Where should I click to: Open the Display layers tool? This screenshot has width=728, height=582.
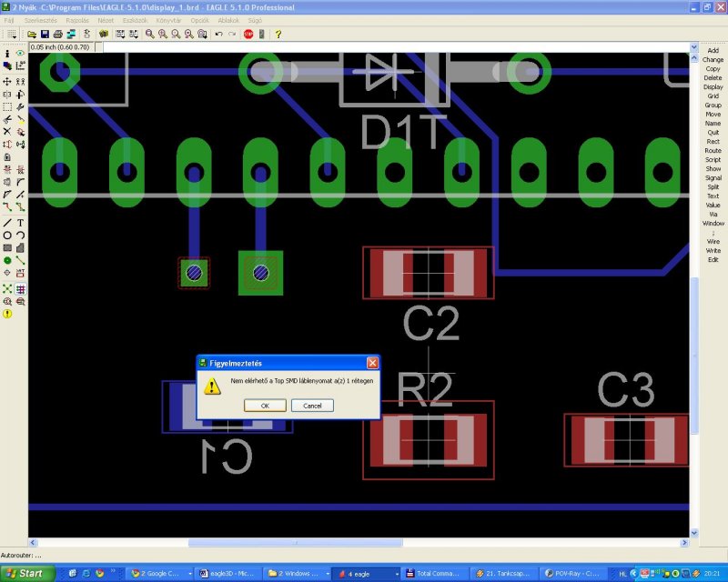pyautogui.click(x=7, y=65)
